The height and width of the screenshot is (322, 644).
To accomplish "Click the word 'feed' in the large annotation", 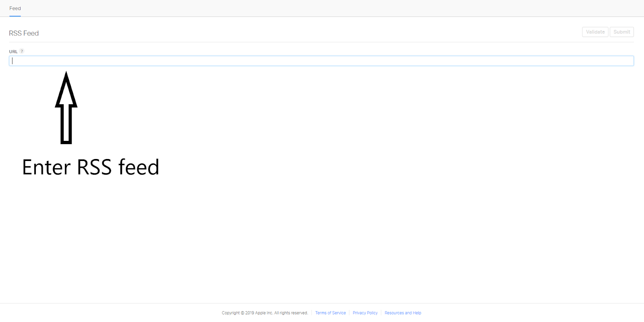I will tap(139, 167).
